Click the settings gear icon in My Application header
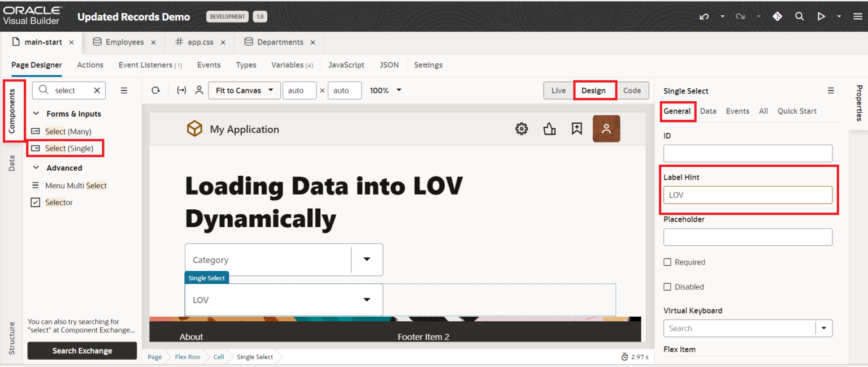 click(521, 128)
